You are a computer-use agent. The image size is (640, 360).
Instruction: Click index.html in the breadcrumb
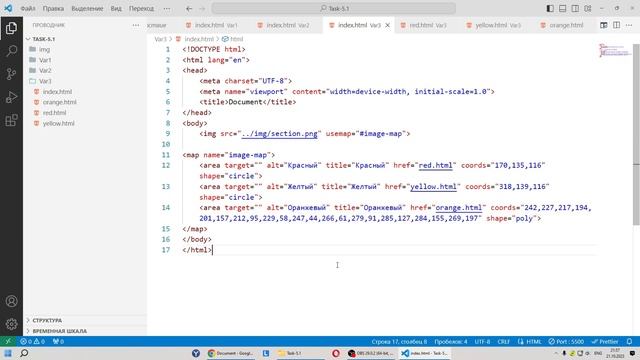[199, 39]
